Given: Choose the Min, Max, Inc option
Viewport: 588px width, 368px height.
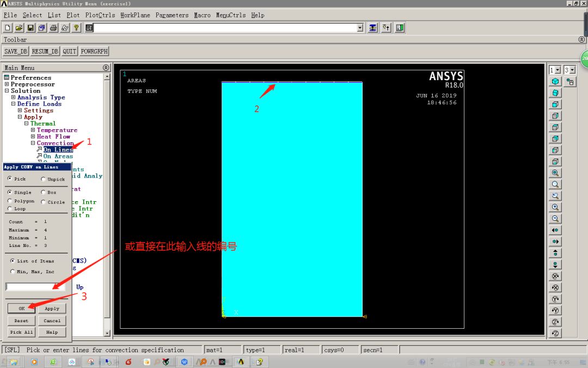Looking at the screenshot, I should (x=12, y=271).
